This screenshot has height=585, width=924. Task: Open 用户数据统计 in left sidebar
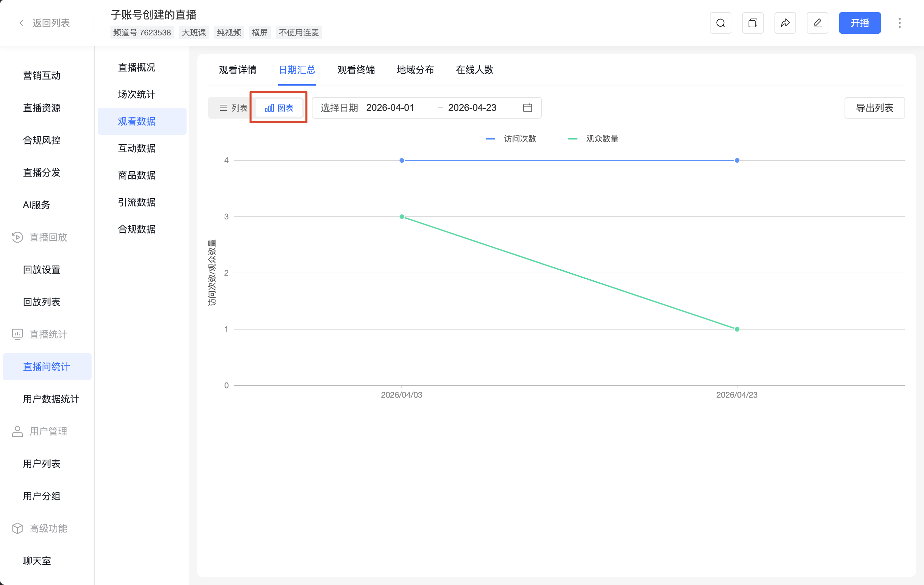[x=47, y=399]
